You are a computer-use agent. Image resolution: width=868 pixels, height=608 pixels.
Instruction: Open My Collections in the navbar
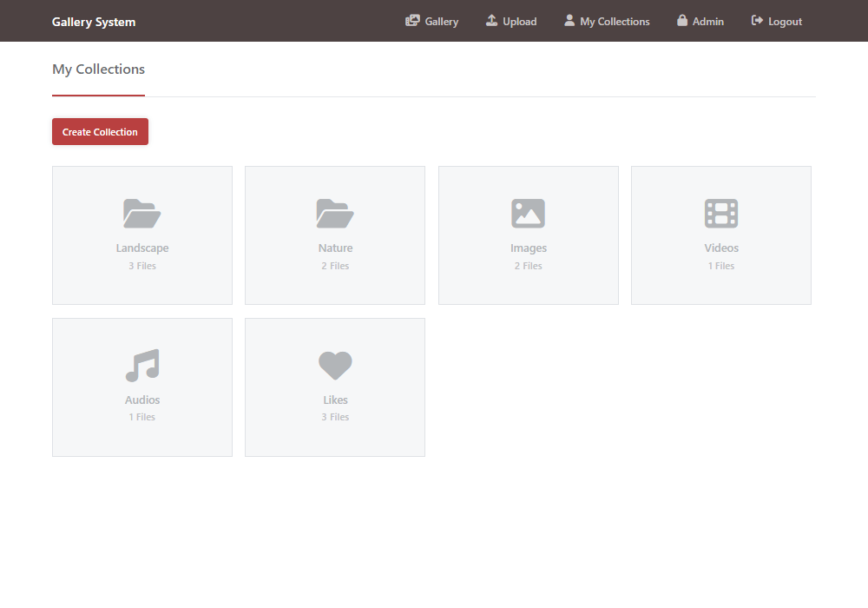point(607,21)
